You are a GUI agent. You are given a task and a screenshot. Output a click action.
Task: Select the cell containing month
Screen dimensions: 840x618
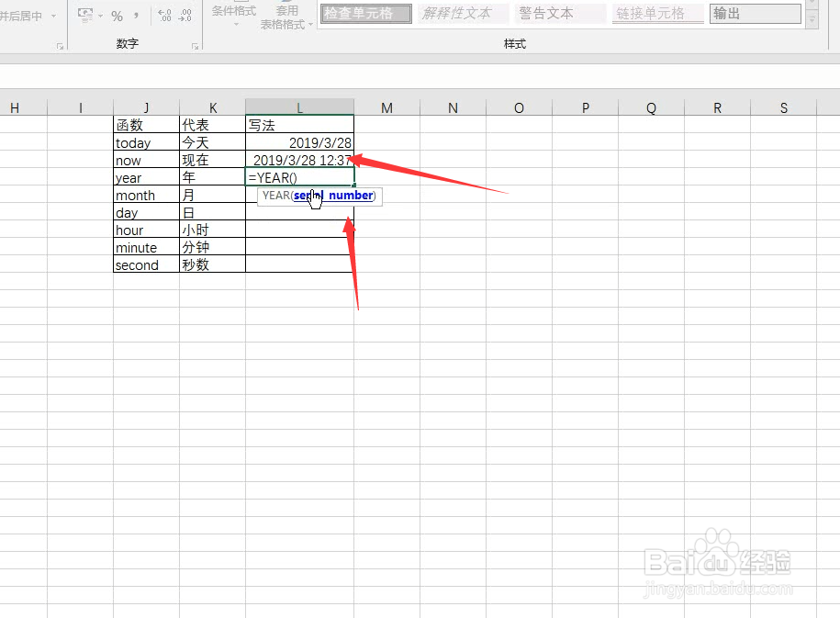(146, 195)
